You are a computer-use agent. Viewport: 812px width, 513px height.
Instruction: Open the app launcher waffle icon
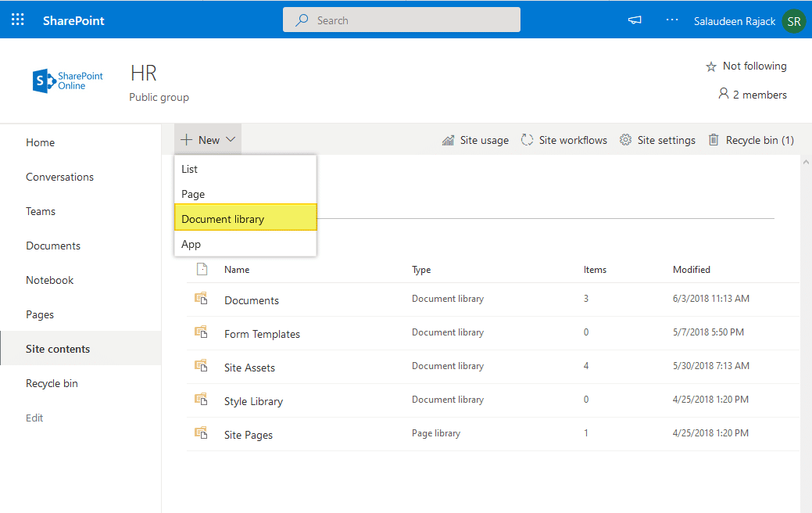coord(17,19)
